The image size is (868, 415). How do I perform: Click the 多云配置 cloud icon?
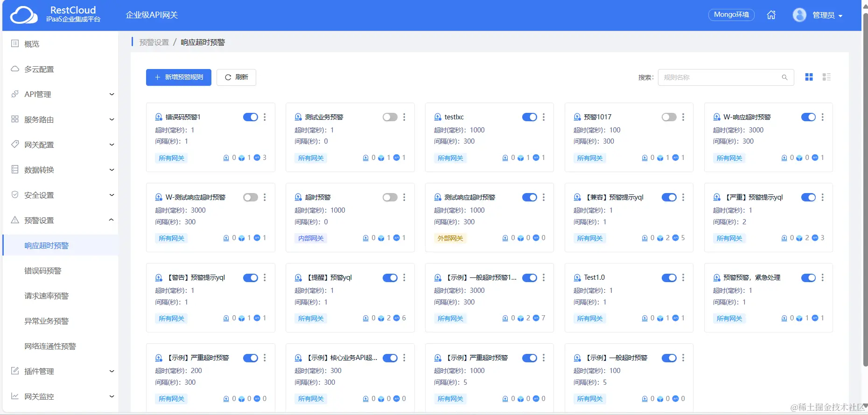point(15,69)
